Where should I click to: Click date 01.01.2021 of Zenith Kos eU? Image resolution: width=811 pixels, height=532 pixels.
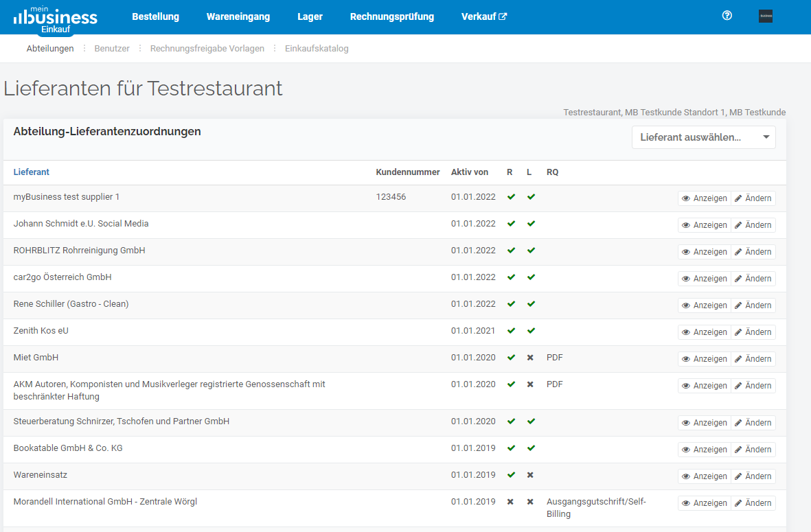[473, 331]
